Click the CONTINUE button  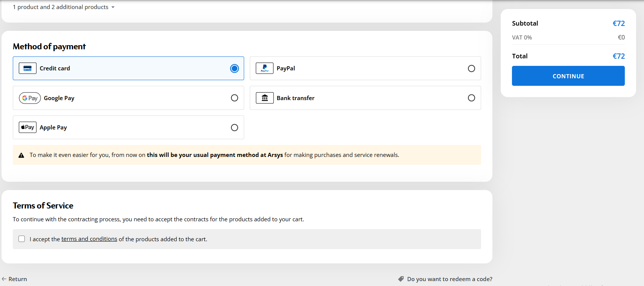coord(568,76)
